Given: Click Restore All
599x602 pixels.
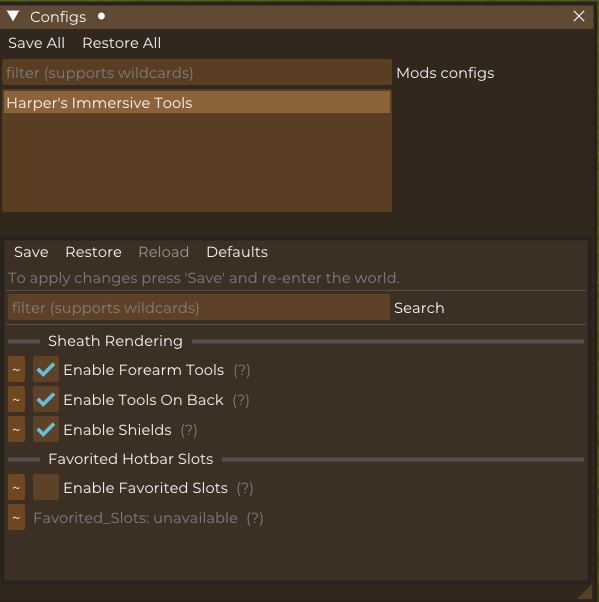Looking at the screenshot, I should point(122,43).
